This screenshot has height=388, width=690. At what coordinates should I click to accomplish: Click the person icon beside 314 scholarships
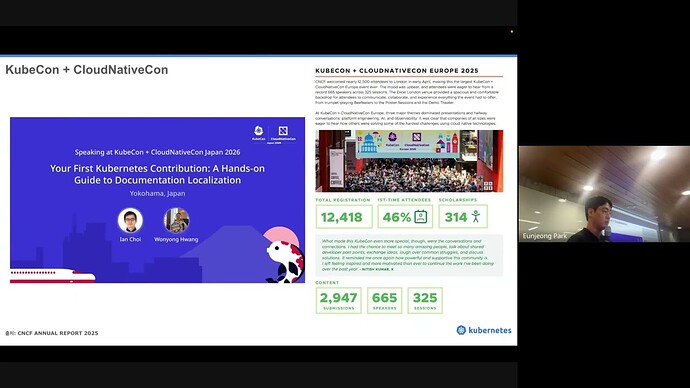point(476,216)
